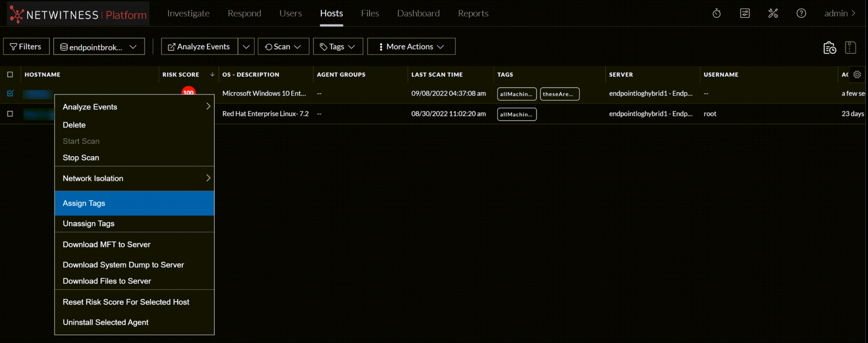Open the clipboard history icon at right
The width and height of the screenshot is (868, 343).
829,47
